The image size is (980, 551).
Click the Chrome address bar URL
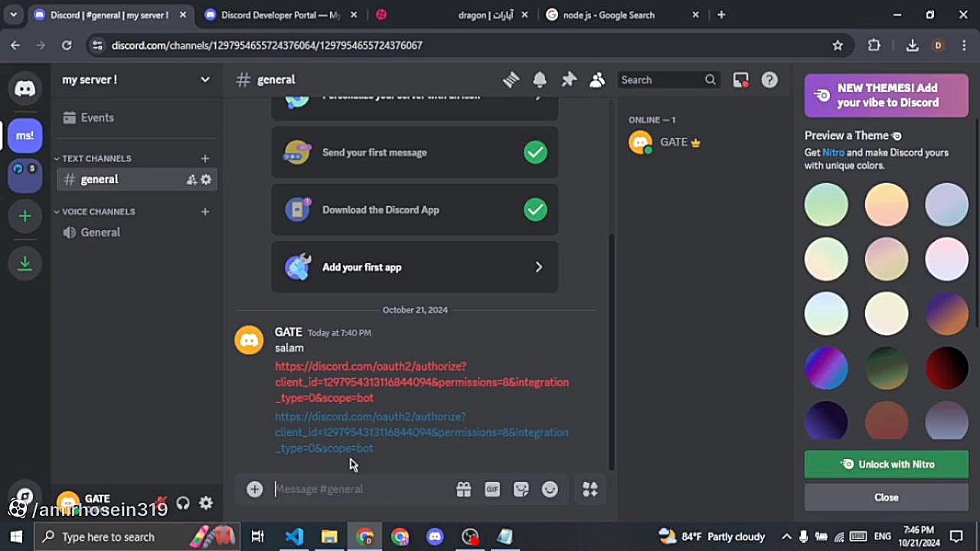(x=267, y=45)
